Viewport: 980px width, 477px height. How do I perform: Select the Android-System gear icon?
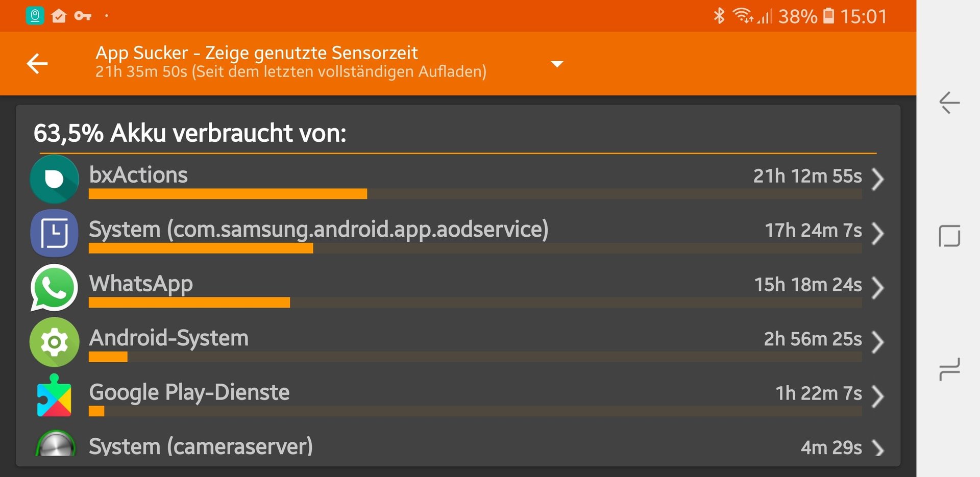pos(54,342)
